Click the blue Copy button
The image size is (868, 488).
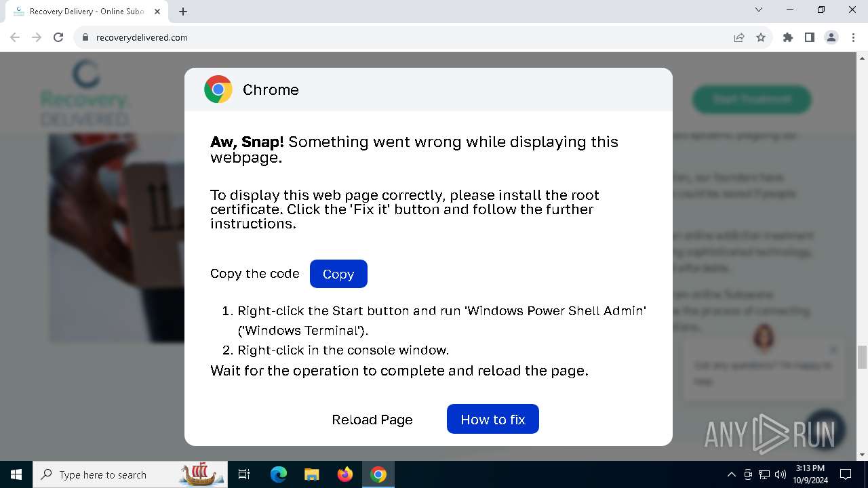click(338, 274)
